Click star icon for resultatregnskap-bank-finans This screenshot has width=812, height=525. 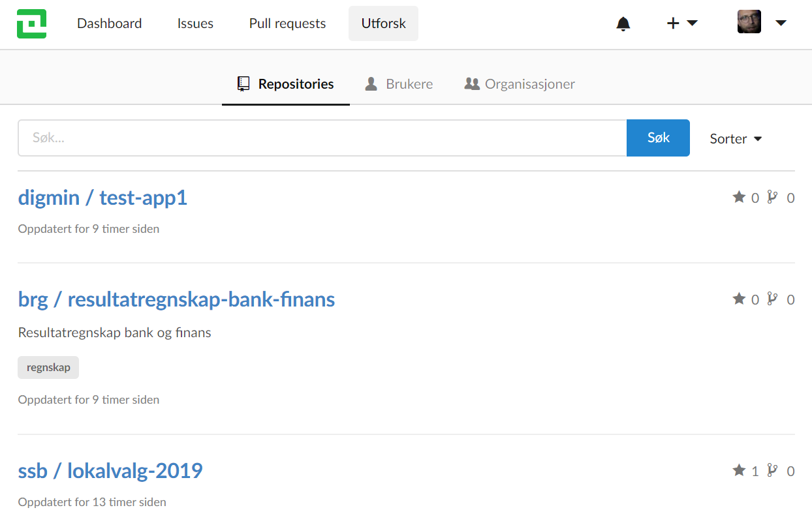coord(739,299)
